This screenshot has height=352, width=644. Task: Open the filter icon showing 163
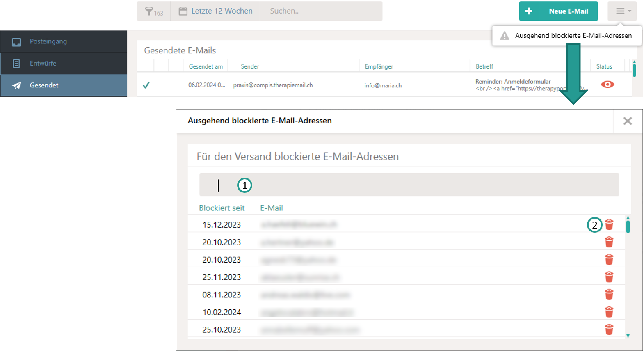[154, 11]
